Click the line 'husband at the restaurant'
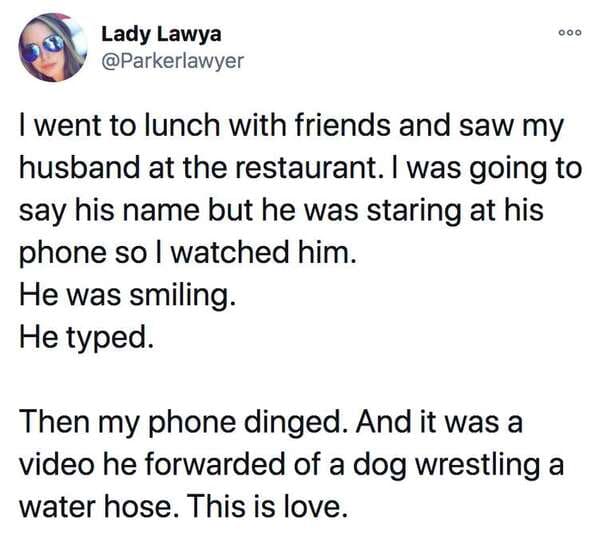Screen dimensions: 599x540 coord(301,168)
